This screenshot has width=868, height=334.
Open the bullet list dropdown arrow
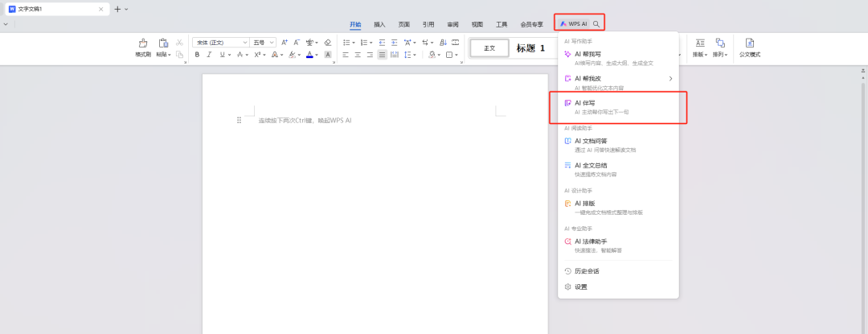coord(353,43)
